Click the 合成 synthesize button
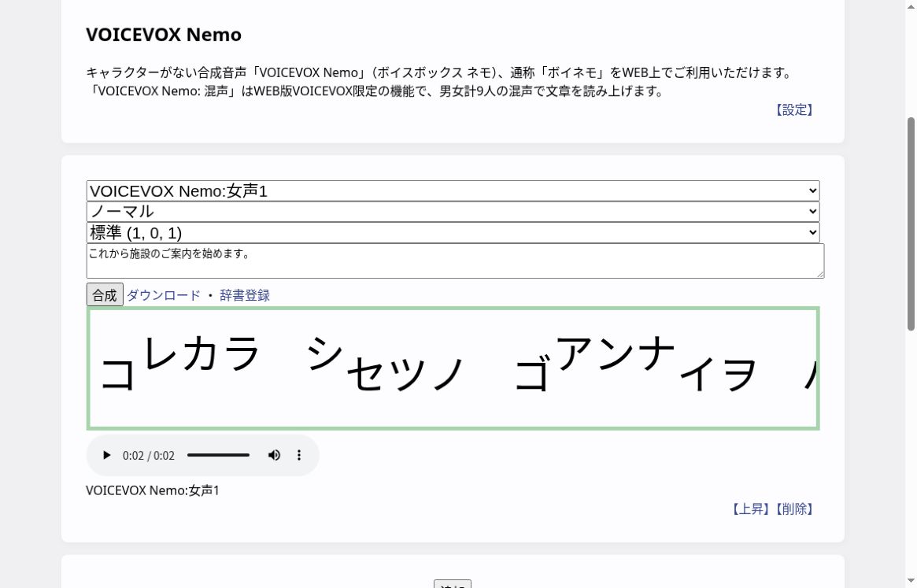This screenshot has height=588, width=917. coord(105,295)
